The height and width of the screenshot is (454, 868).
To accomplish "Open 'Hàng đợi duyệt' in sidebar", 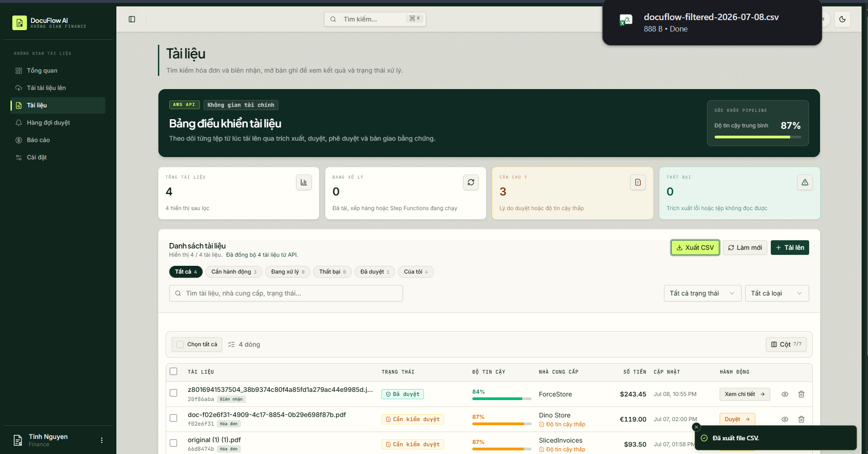I will coord(58,123).
